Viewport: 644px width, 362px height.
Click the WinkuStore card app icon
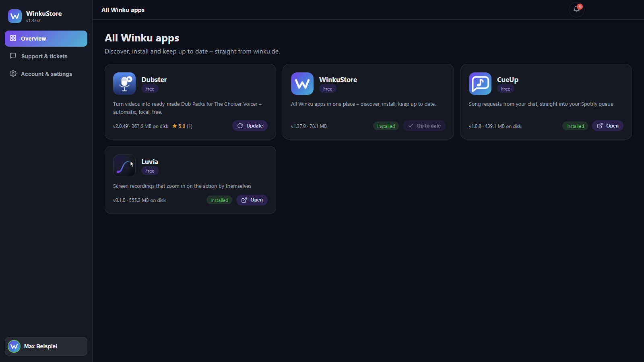(302, 84)
